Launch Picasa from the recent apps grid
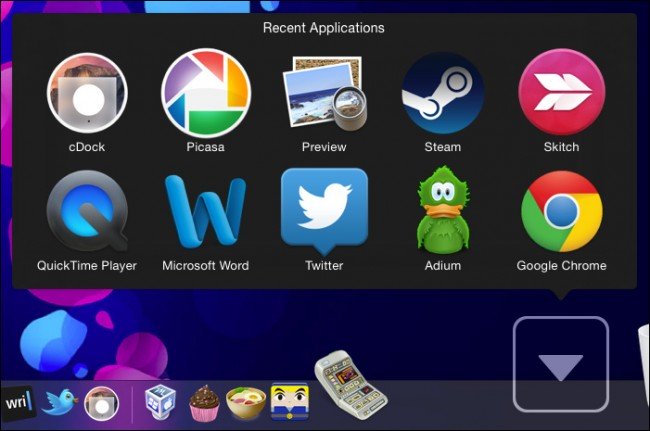 pos(206,93)
